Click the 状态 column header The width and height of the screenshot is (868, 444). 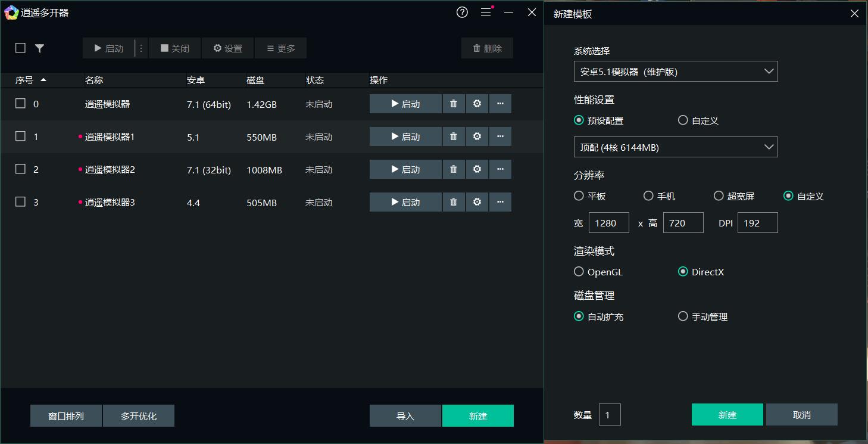(315, 80)
